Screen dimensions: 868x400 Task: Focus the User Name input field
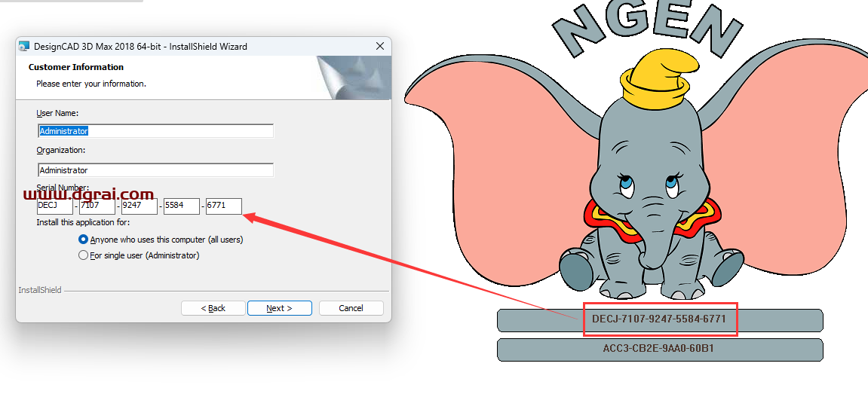[155, 131]
